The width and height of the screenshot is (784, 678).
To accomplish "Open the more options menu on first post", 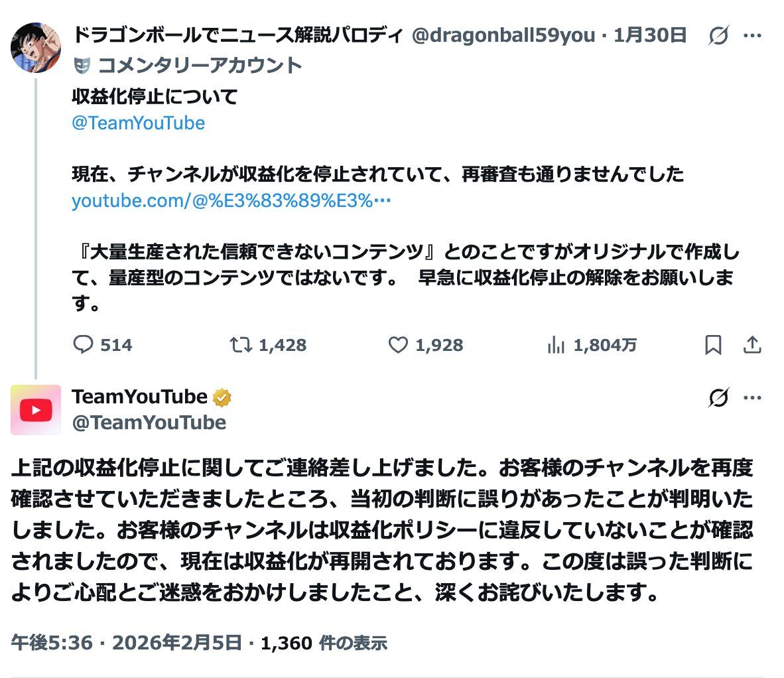I will [752, 36].
